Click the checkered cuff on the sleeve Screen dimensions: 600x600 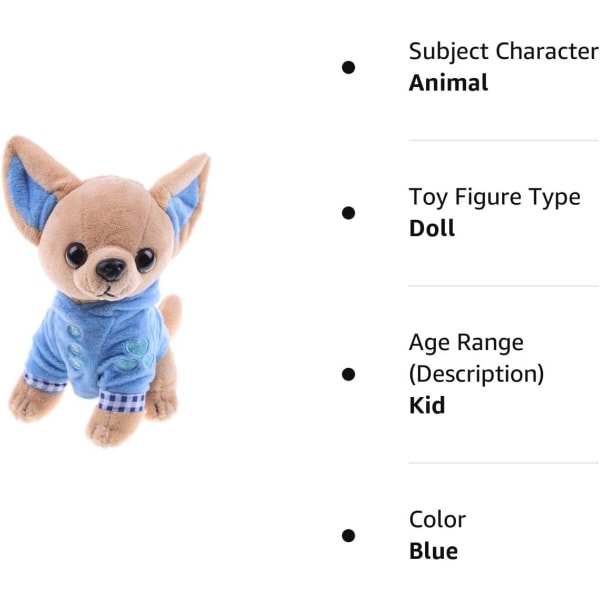(122, 401)
